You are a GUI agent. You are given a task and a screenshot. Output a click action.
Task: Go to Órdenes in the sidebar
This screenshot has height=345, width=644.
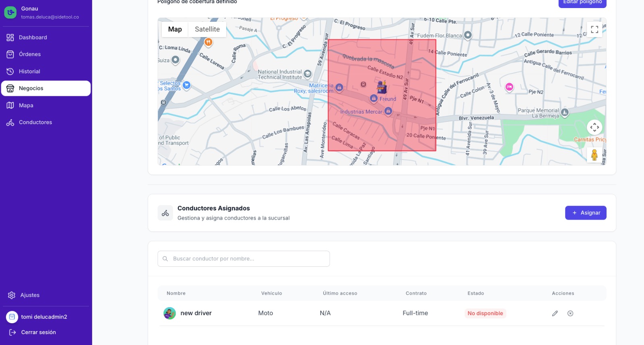pos(46,54)
